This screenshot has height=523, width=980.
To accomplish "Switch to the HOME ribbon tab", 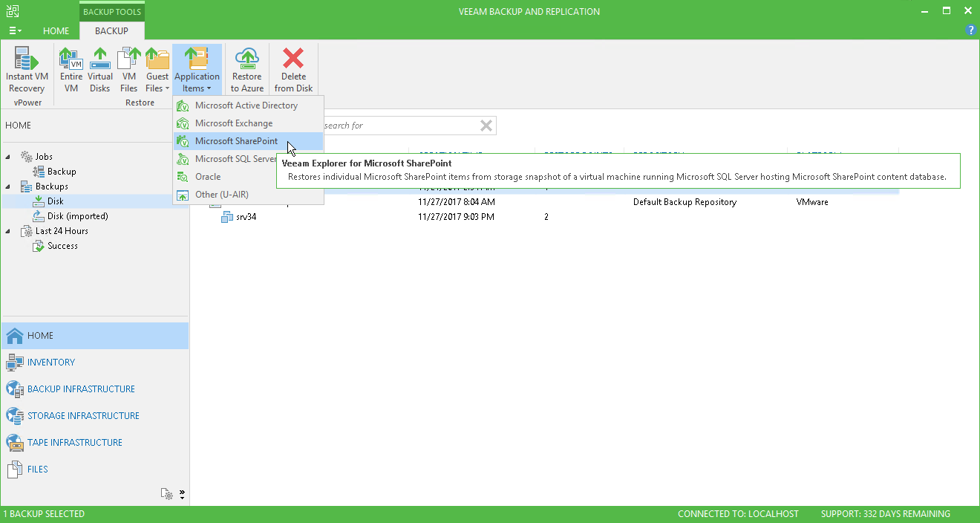I will 56,31.
